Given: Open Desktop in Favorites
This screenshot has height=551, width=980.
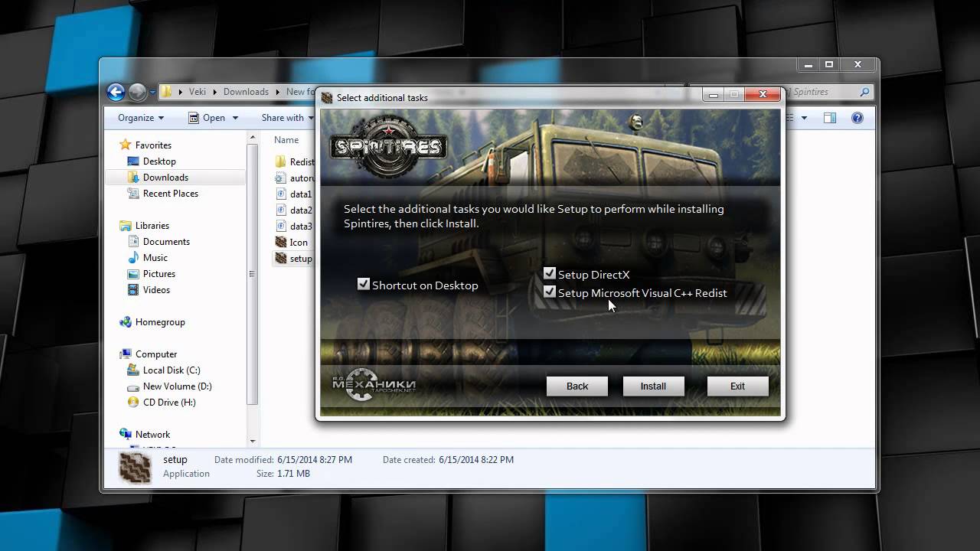Looking at the screenshot, I should click(159, 161).
